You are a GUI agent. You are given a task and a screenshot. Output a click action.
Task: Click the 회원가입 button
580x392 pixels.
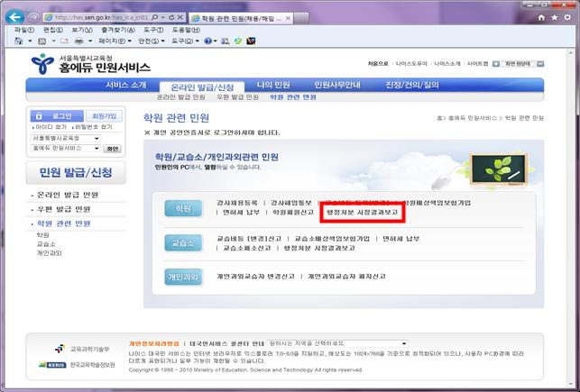tap(104, 116)
